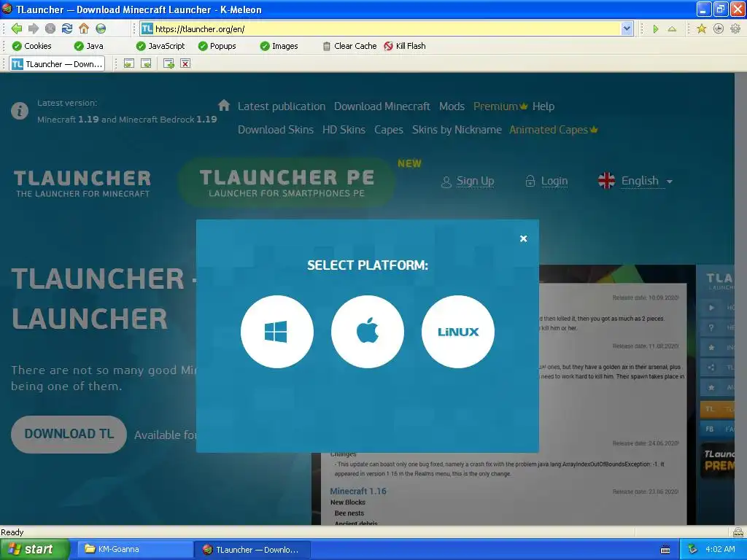Click Clear Cache in privacy bar

349,46
